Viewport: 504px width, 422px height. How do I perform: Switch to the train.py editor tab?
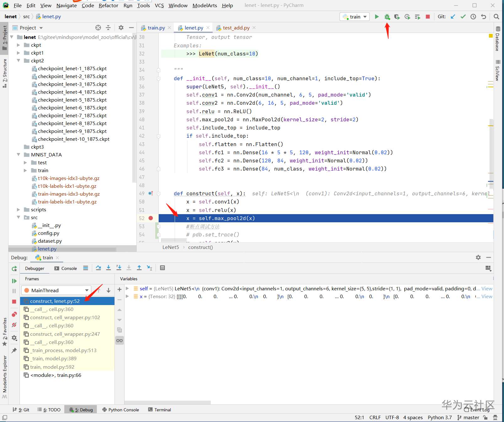156,28
